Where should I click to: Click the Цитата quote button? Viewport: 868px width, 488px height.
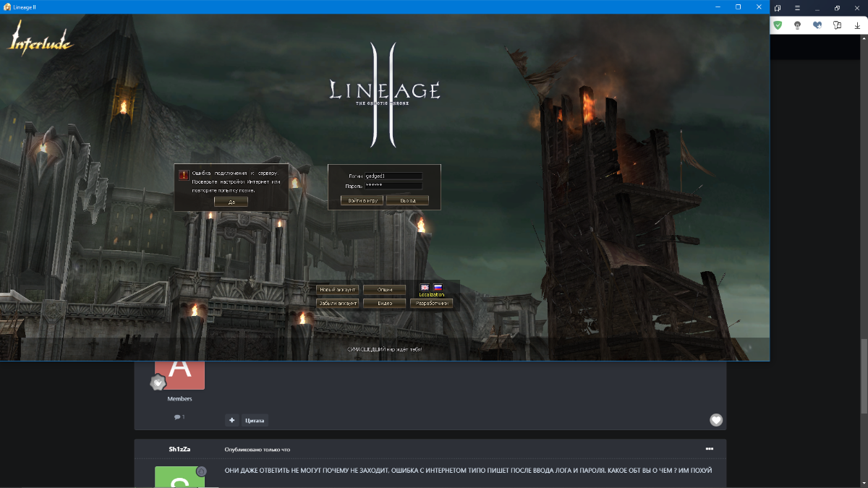[x=255, y=420]
